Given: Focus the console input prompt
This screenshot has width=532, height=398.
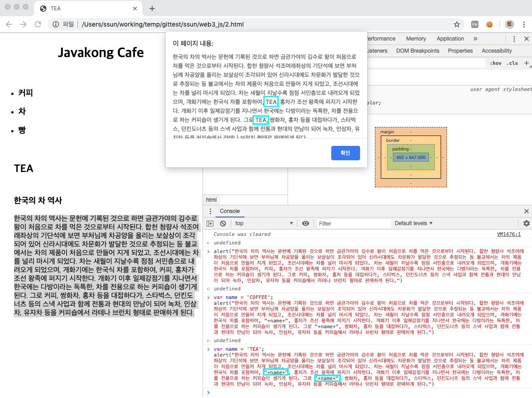Looking at the screenshot, I should [369, 393].
